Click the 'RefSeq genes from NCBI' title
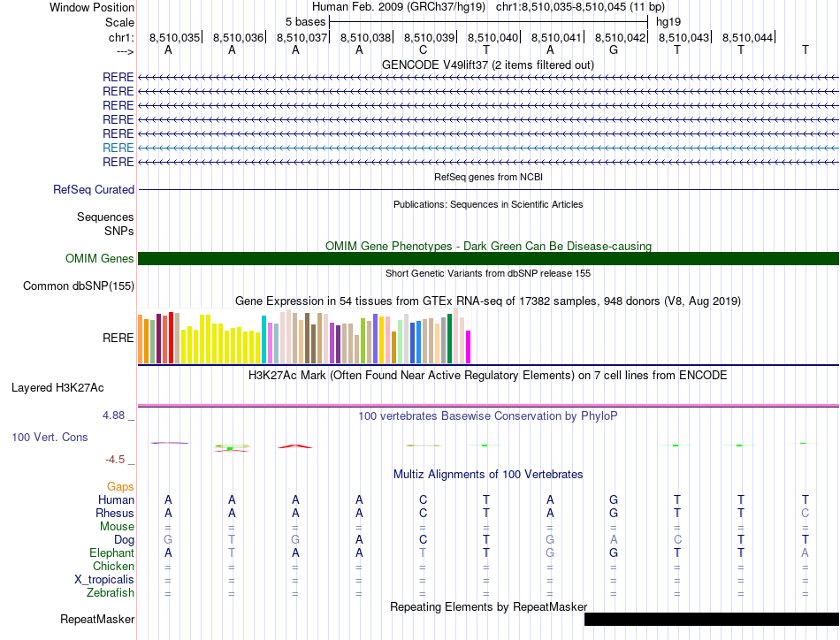The image size is (840, 640). 488,177
